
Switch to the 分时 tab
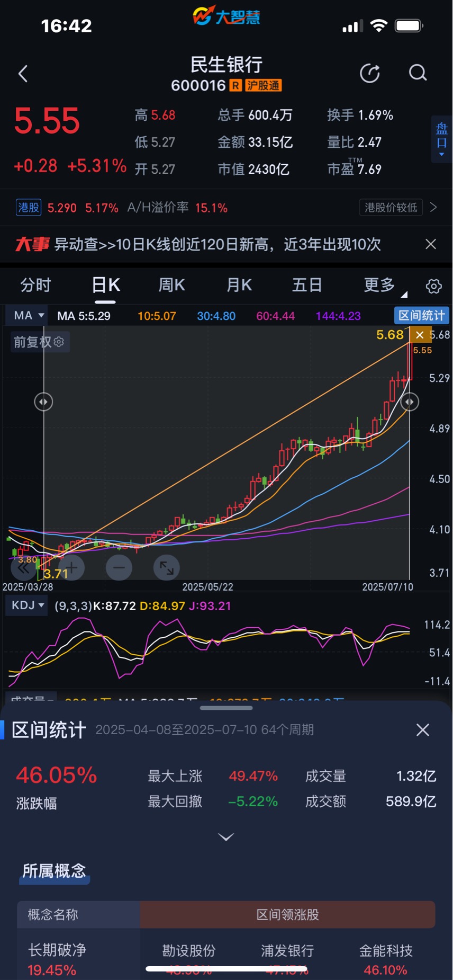[x=35, y=285]
